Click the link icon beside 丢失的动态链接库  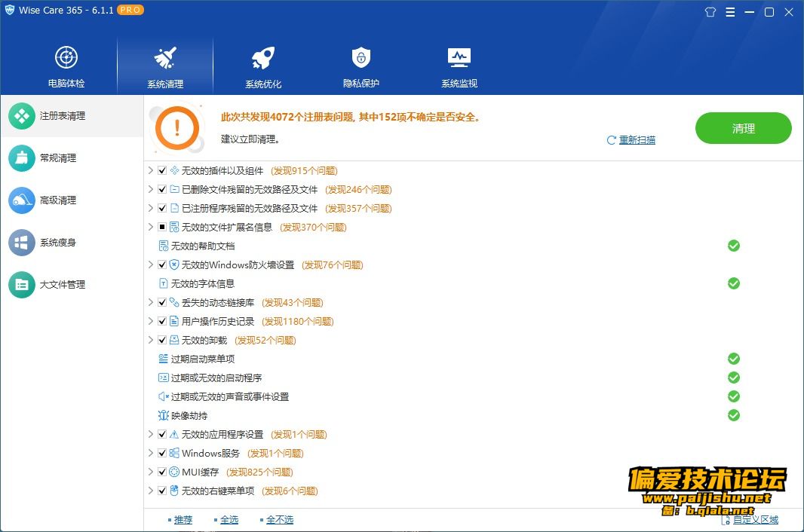(x=174, y=302)
